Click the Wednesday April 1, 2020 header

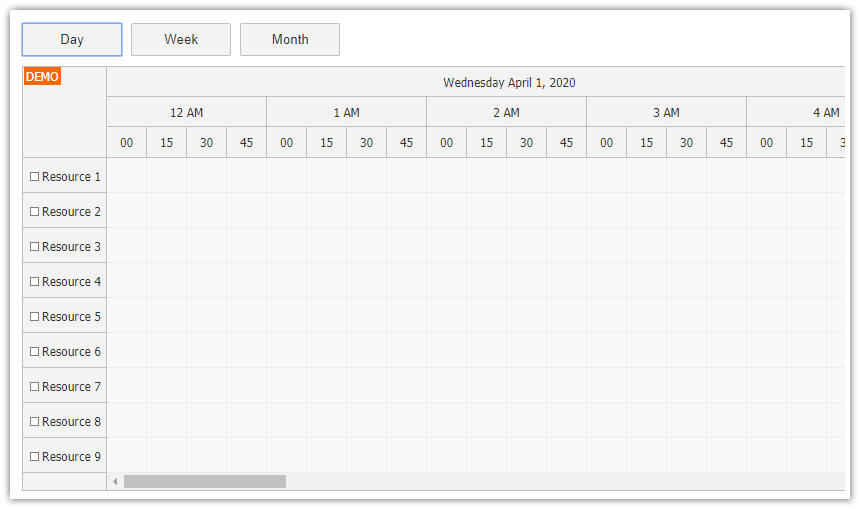click(509, 83)
